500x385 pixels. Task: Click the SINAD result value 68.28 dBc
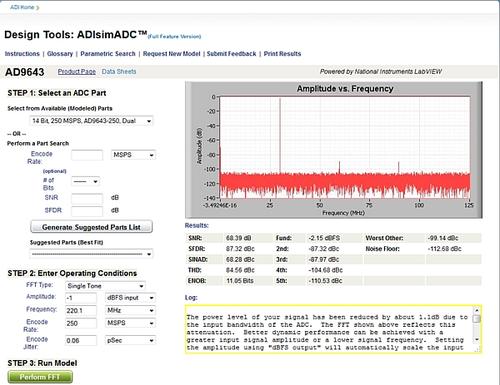240,259
